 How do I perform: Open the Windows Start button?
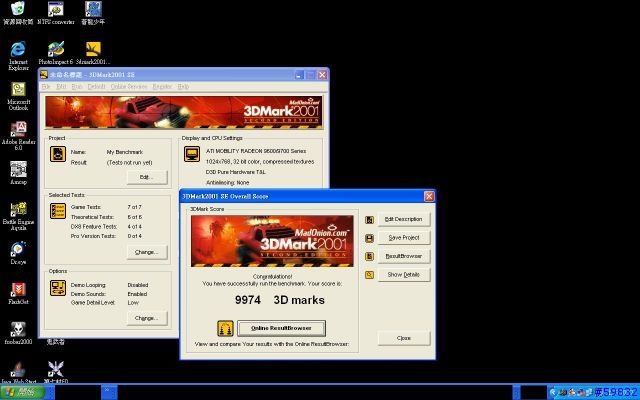point(22,392)
